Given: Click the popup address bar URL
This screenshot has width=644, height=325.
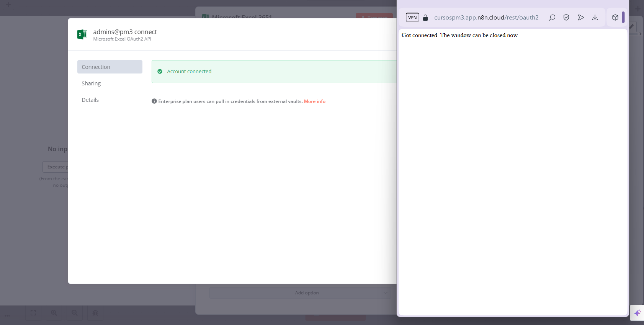Looking at the screenshot, I should [486, 18].
